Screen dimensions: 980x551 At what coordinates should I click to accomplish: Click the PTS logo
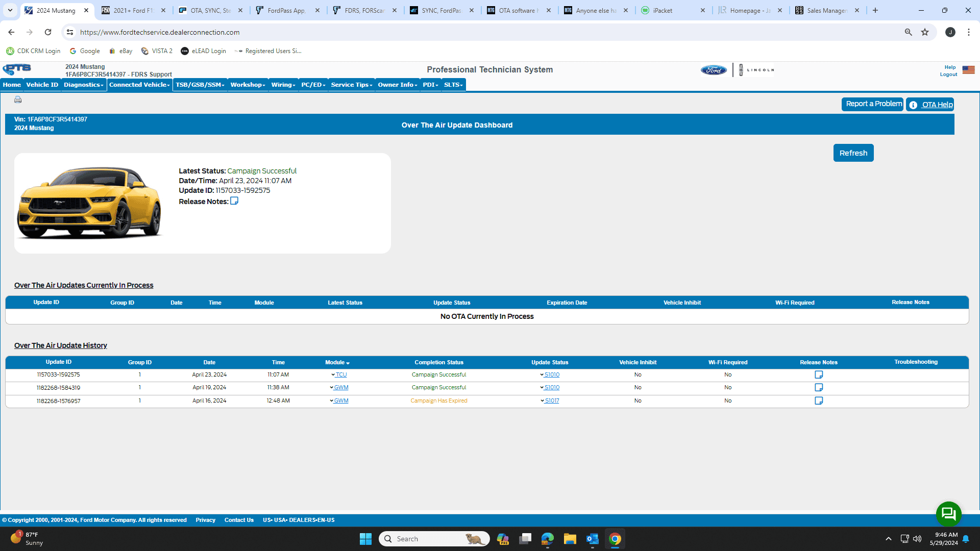click(x=17, y=69)
